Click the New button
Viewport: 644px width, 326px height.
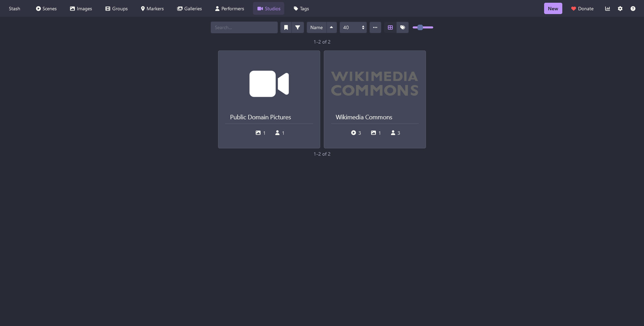553,9
